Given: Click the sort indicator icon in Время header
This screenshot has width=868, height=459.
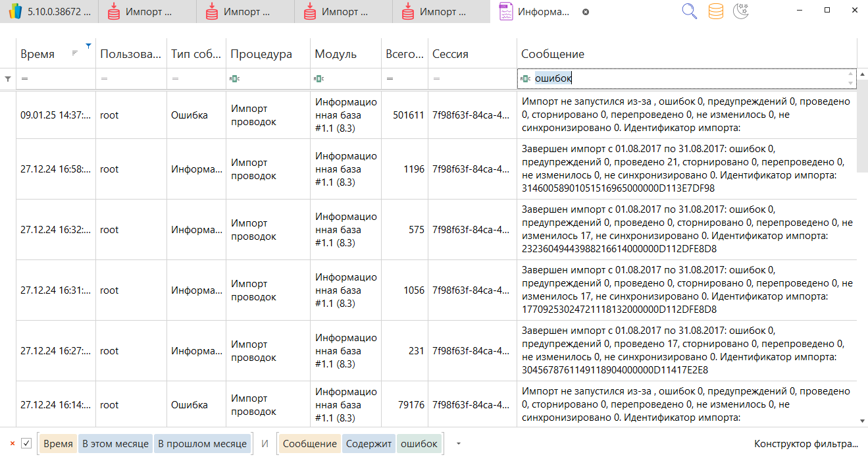Looking at the screenshot, I should click(75, 53).
